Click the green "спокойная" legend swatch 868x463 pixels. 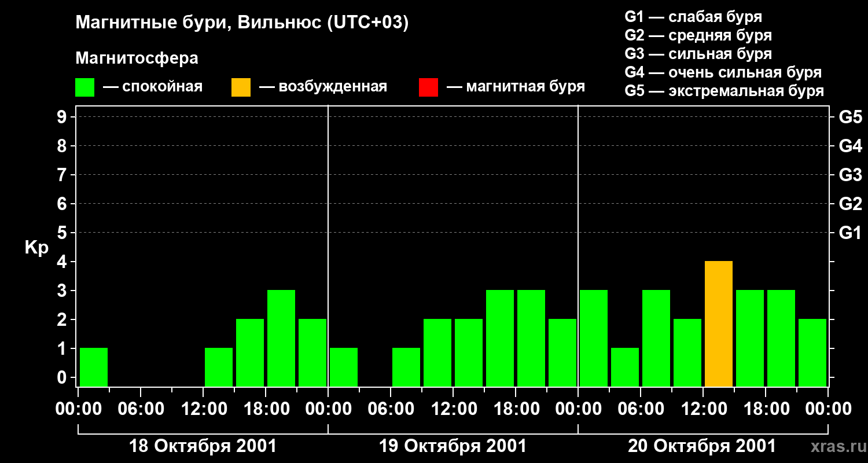(85, 87)
